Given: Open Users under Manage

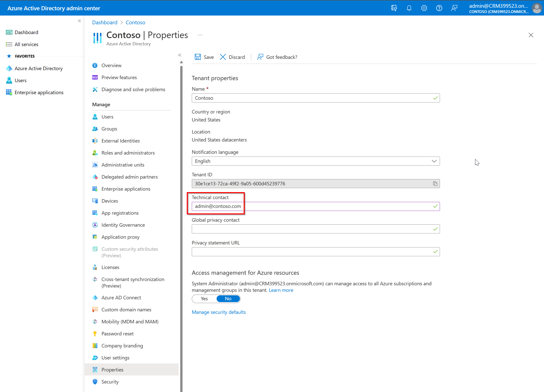Looking at the screenshot, I should 107,117.
